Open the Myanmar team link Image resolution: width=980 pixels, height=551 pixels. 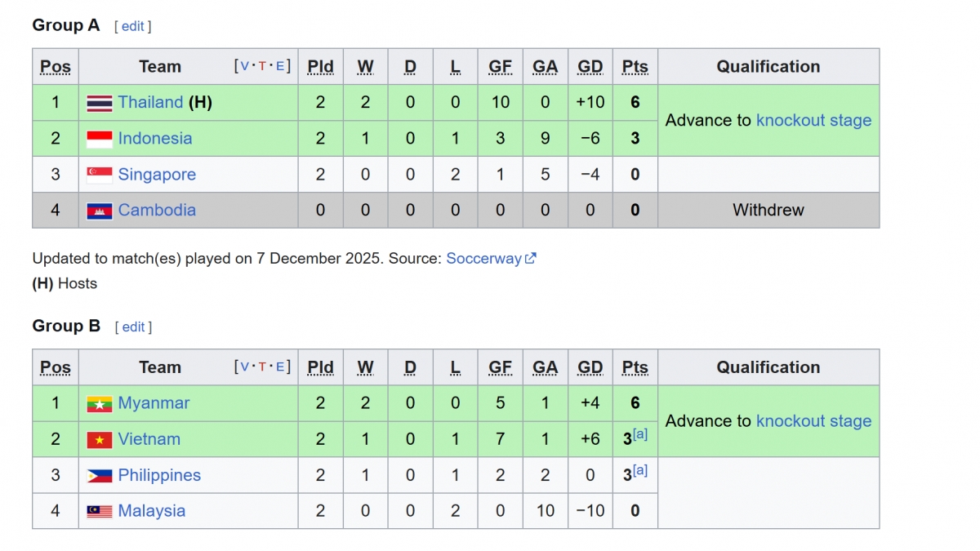(154, 403)
